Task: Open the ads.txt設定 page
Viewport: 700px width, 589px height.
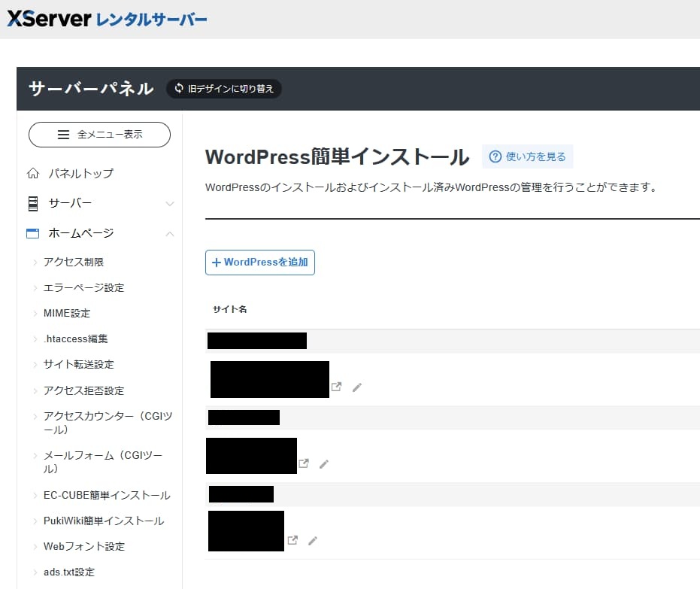Action: pos(69,572)
